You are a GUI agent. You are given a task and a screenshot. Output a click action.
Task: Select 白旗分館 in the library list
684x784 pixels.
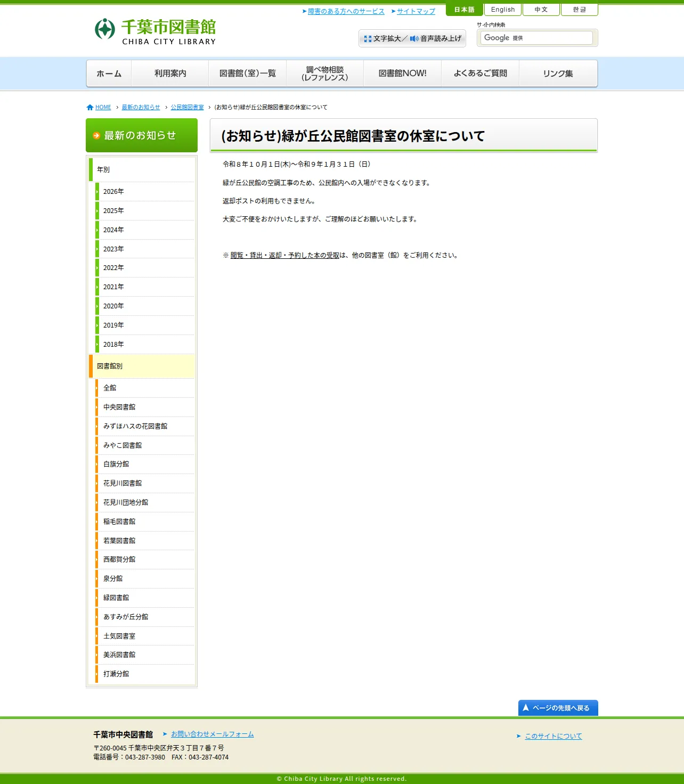tap(145, 464)
